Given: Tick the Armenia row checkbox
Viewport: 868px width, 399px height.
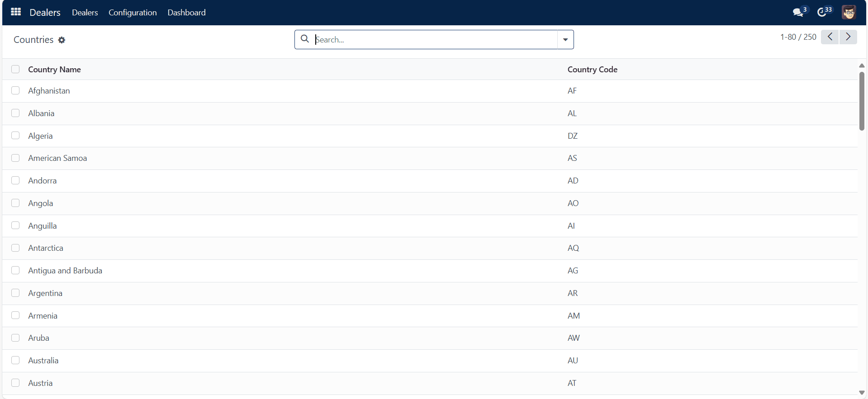Looking at the screenshot, I should tap(15, 315).
